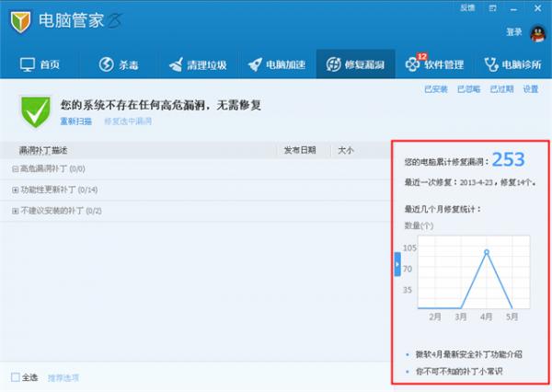Click the 杀毒 antivirus icon
Viewport: 552px width, 392px height.
[107, 65]
